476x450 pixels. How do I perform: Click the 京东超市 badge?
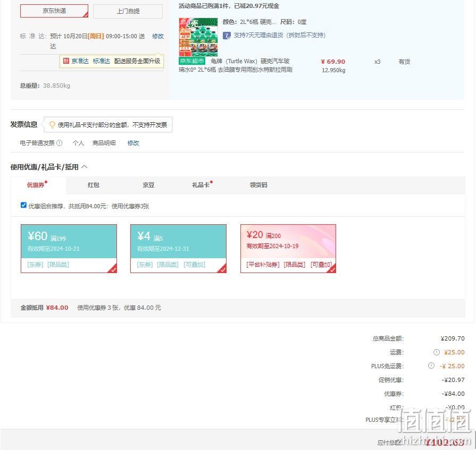[192, 61]
